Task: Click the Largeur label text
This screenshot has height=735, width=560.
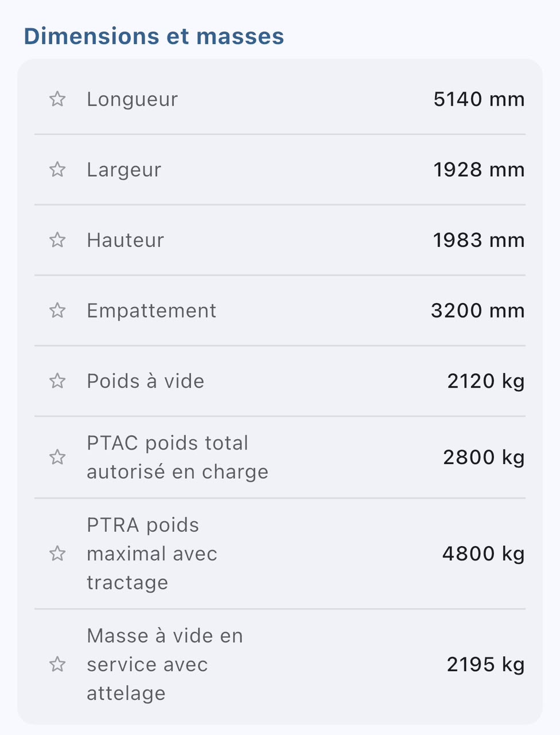Action: (124, 170)
